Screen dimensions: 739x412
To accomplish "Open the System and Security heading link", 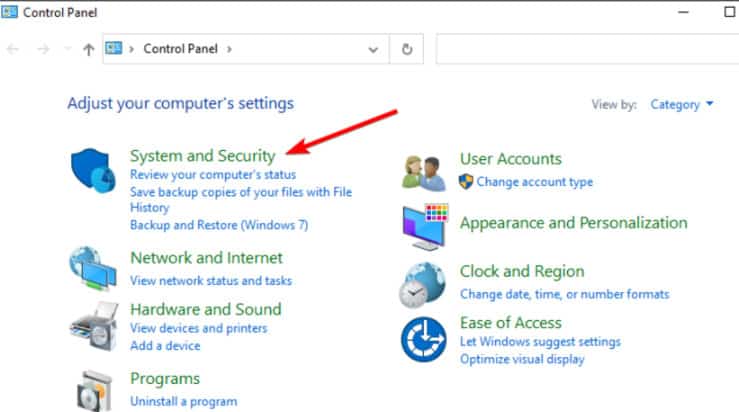I will [202, 156].
